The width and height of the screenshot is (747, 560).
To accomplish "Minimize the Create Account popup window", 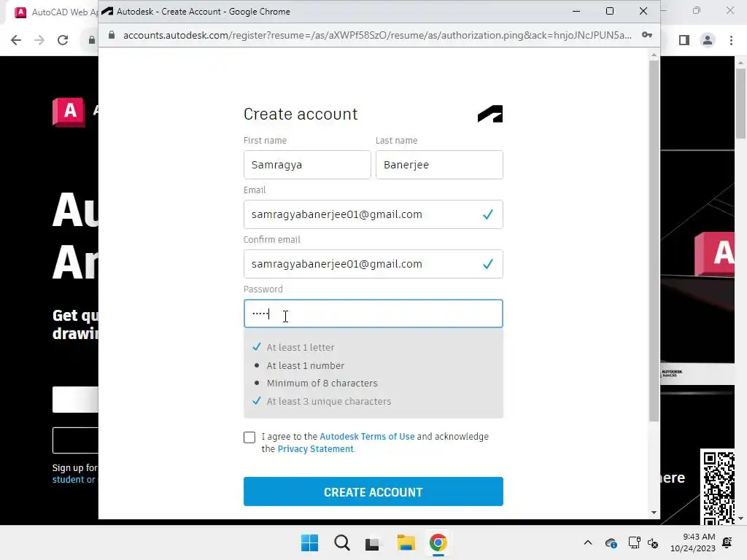I will 576,11.
